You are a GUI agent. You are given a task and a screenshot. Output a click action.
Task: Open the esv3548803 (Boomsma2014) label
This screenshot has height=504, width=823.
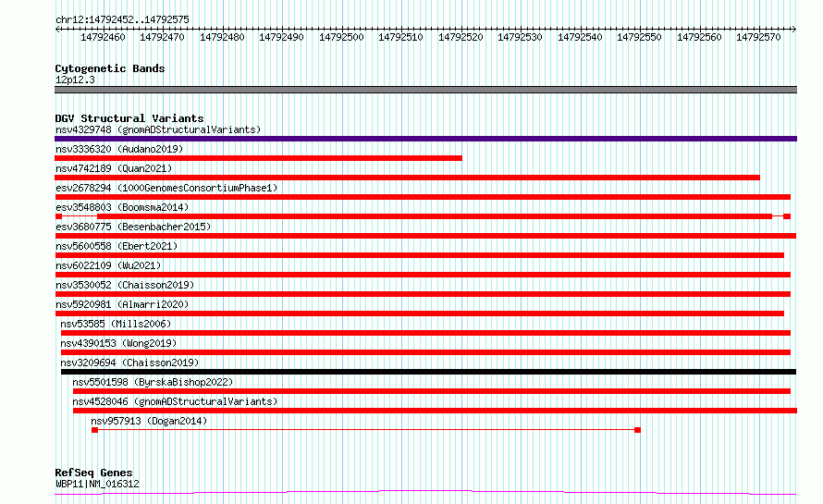pyautogui.click(x=122, y=207)
